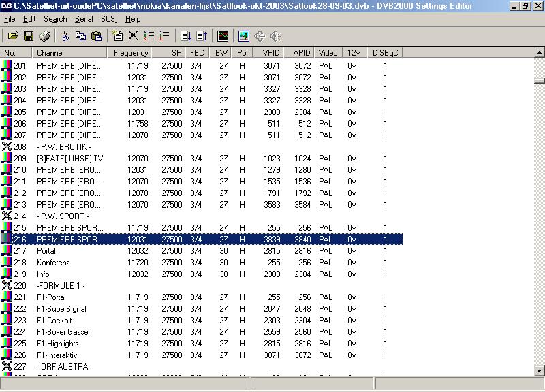Viewport: 545px width, 392px height.
Task: Click the scrollbar down arrow
Action: click(539, 370)
